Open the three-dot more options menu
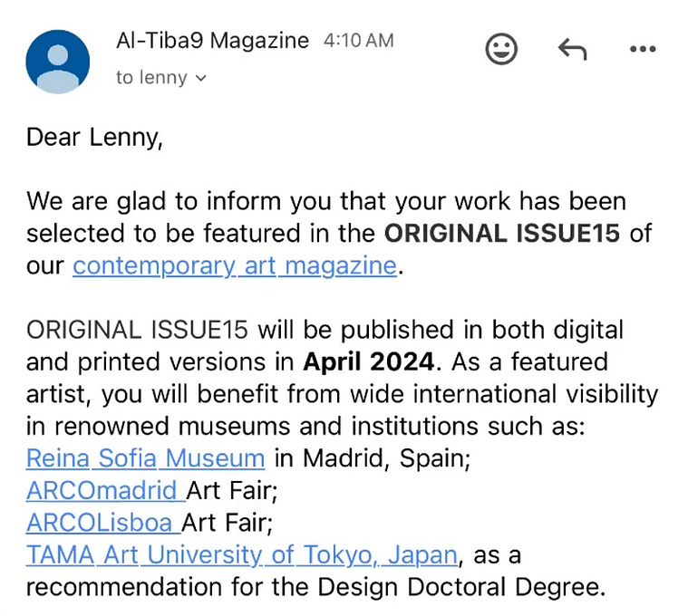This screenshot has height=616, width=688. (x=643, y=49)
